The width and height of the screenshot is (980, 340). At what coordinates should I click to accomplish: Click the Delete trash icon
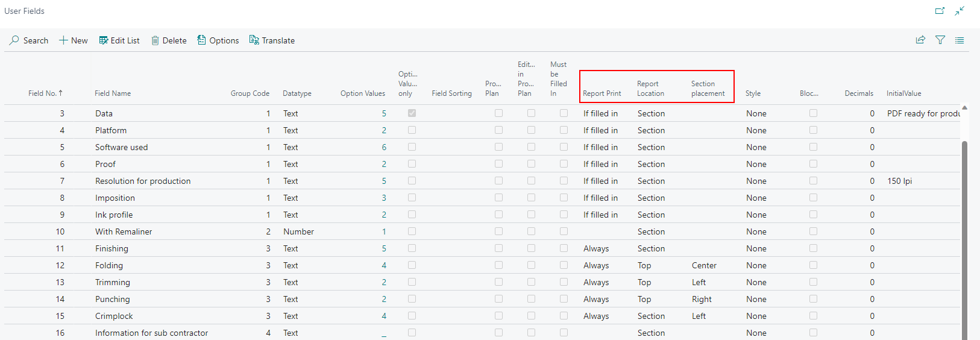155,40
